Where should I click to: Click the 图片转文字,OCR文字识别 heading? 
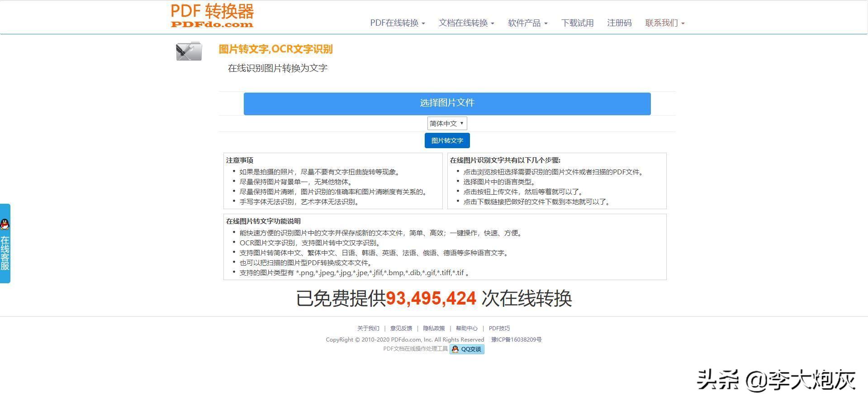[275, 49]
